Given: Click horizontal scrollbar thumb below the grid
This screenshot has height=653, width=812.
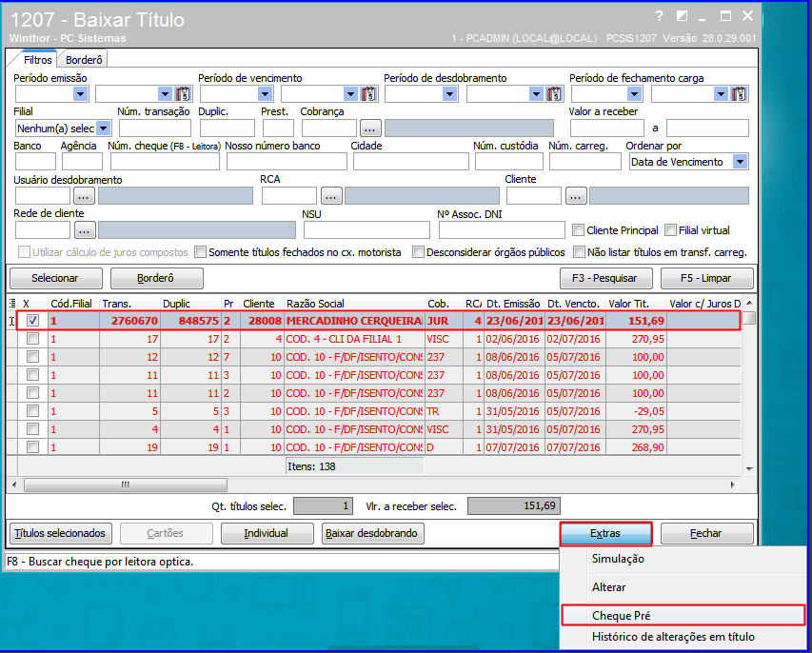Looking at the screenshot, I should 126,485.
